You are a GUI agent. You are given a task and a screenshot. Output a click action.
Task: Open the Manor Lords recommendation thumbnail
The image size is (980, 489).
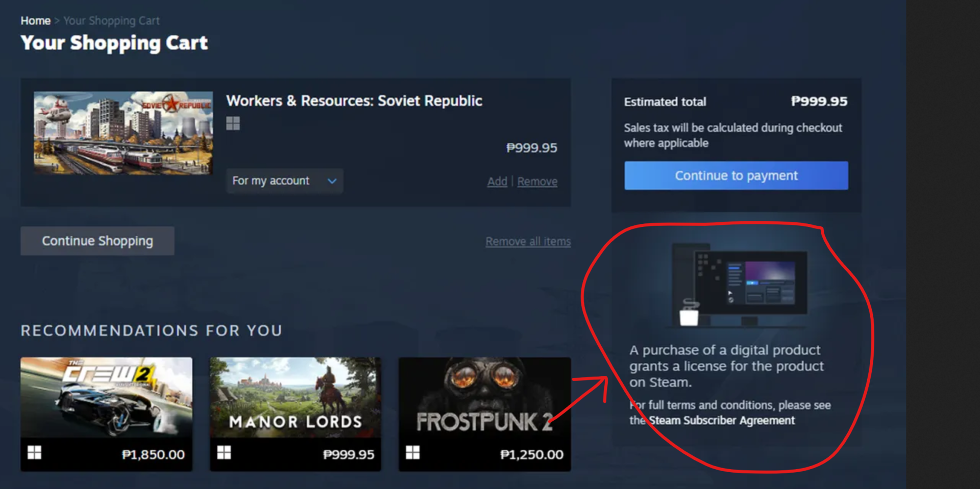tap(295, 397)
